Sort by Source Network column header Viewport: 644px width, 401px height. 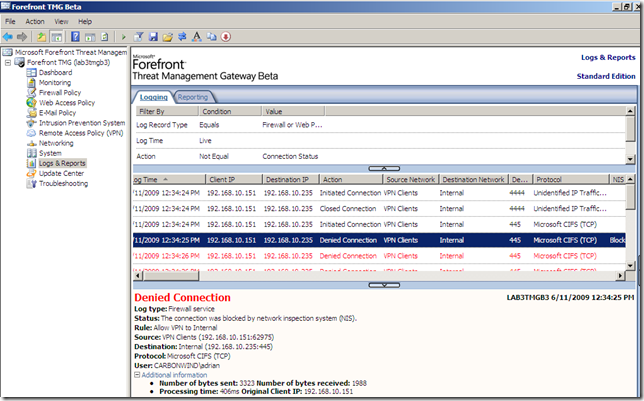pyautogui.click(x=411, y=180)
